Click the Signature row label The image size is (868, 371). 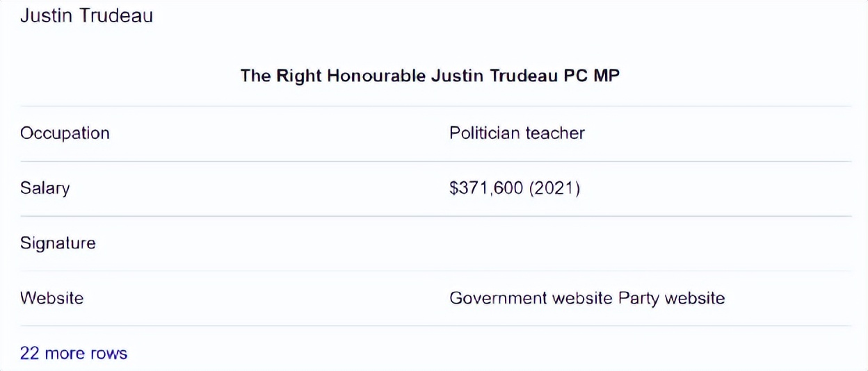coord(58,243)
